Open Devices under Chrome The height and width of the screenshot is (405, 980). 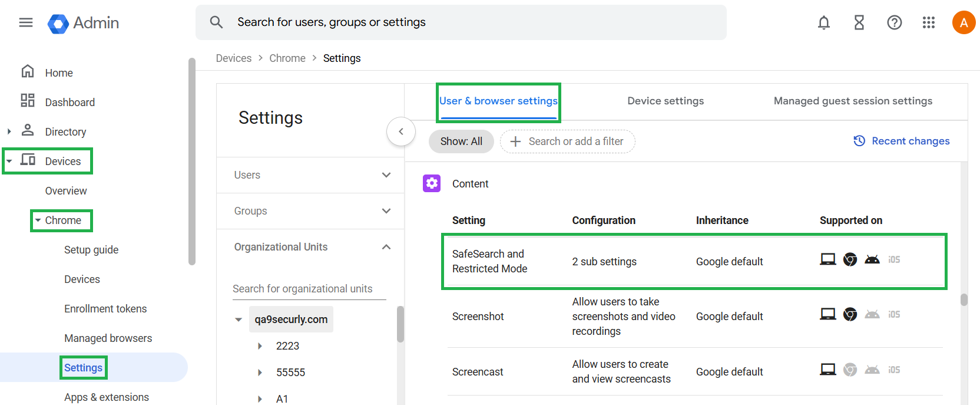pos(82,279)
